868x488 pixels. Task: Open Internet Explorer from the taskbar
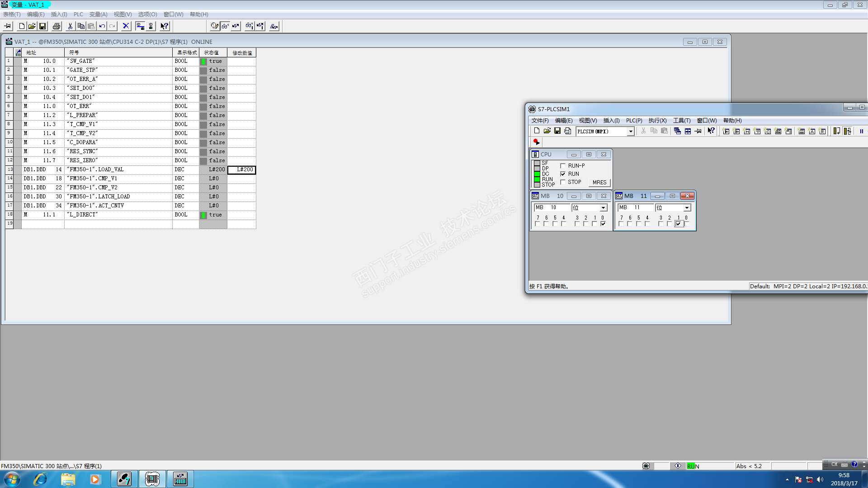40,479
